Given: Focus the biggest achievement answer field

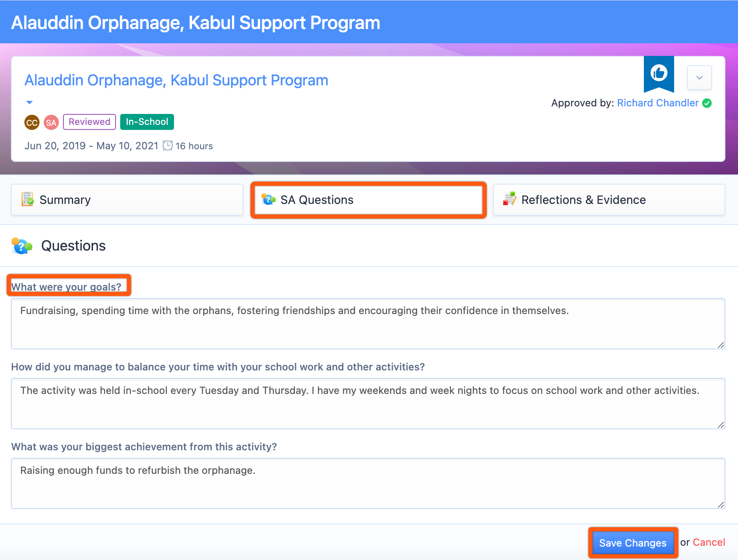Looking at the screenshot, I should coord(368,483).
